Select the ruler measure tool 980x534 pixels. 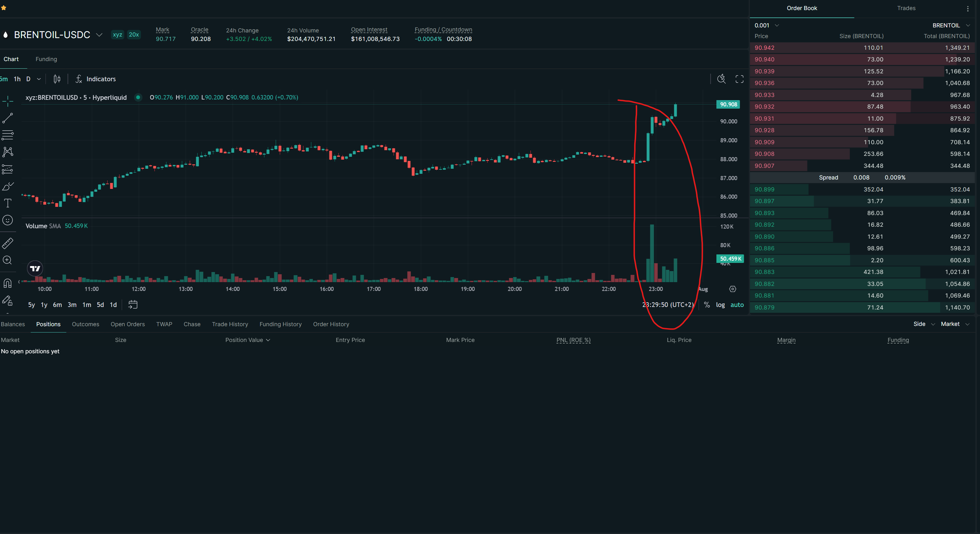pyautogui.click(x=8, y=243)
